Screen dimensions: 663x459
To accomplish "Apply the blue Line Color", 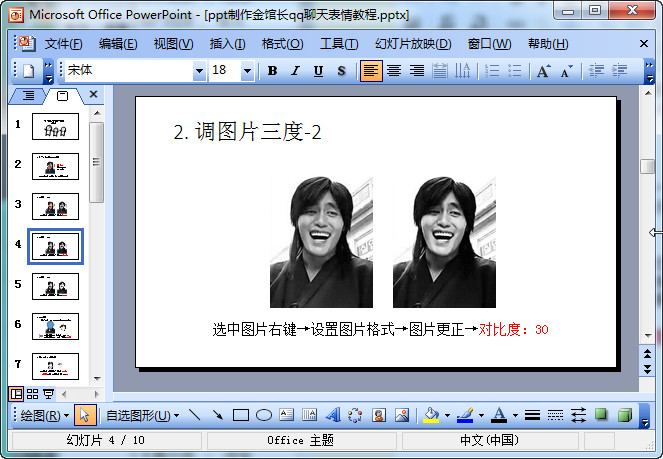I will (465, 415).
